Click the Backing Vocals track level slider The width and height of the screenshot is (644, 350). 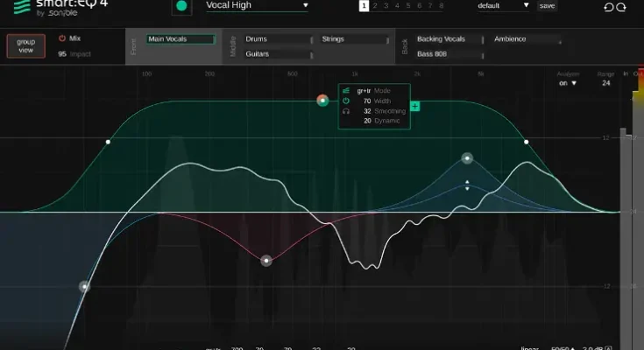click(485, 39)
